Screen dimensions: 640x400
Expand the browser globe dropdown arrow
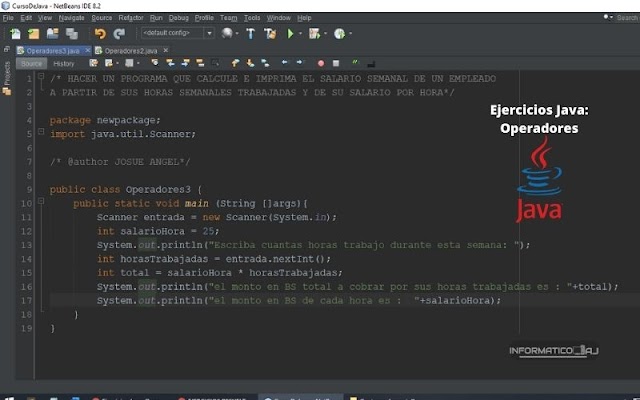click(x=237, y=33)
